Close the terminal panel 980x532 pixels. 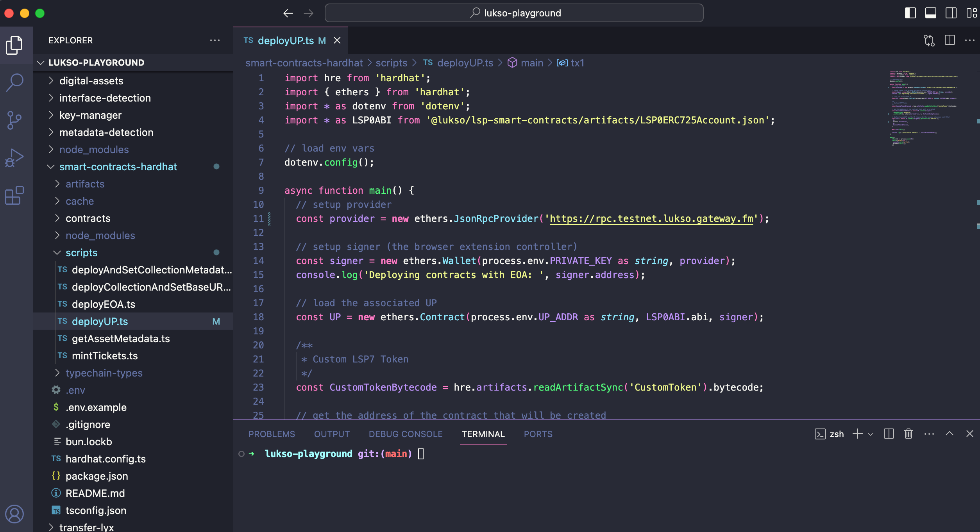970,434
